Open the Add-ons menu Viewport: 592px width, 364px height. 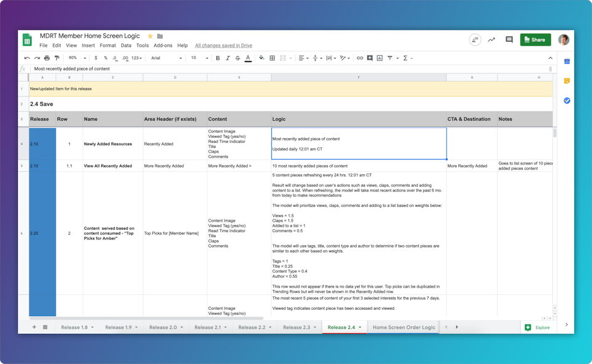[x=163, y=45]
